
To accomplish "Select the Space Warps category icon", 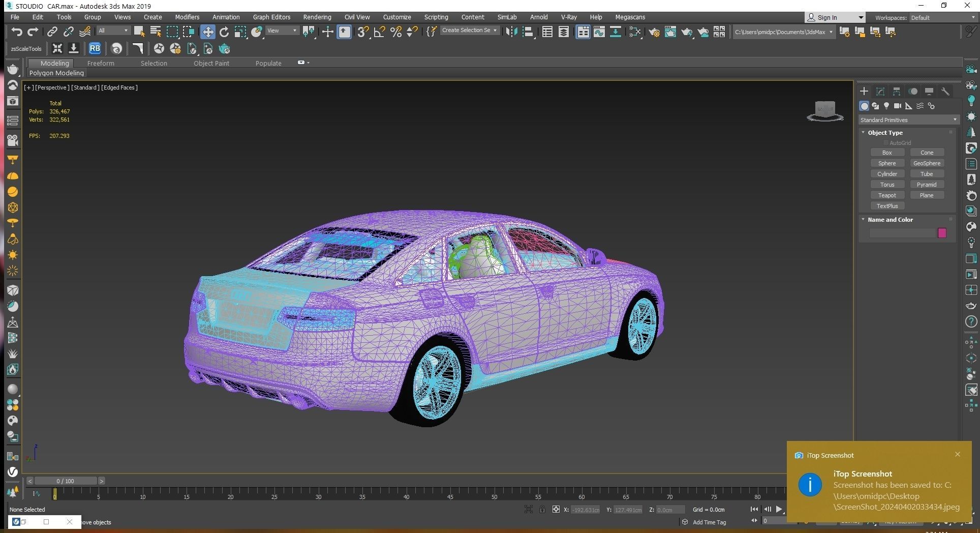I will tap(920, 106).
